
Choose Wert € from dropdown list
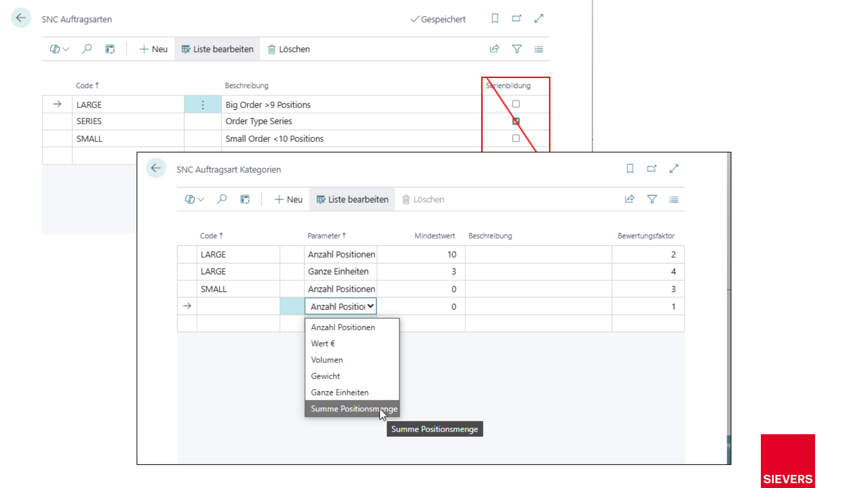tap(352, 343)
